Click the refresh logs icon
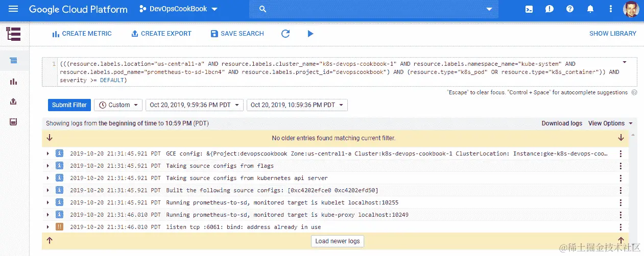The height and width of the screenshot is (256, 644). coord(285,34)
